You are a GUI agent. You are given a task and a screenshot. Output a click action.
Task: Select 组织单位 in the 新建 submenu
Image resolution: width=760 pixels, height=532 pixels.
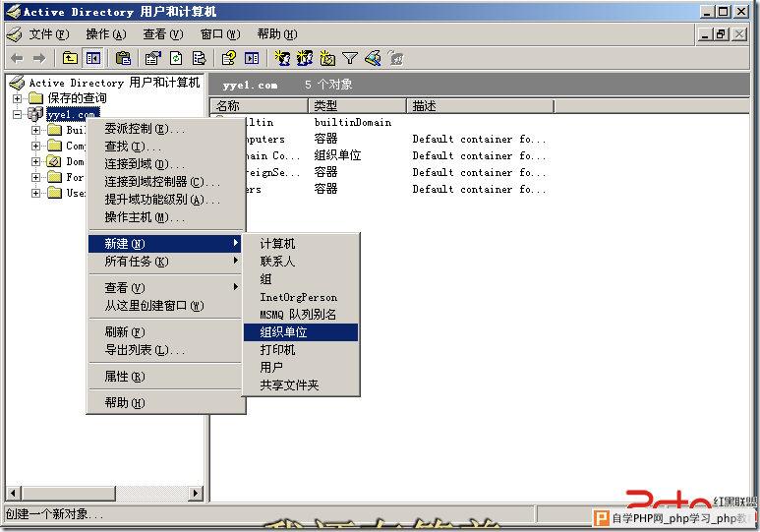click(x=301, y=332)
